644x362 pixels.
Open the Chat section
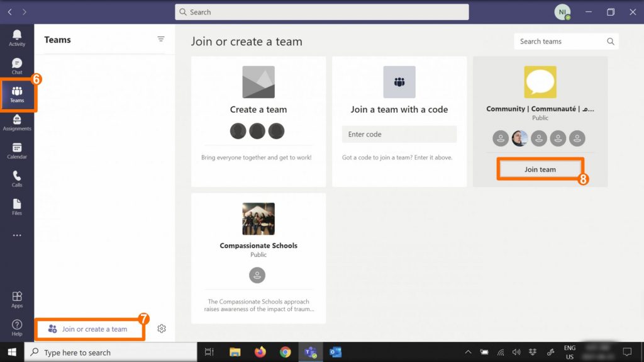[x=17, y=66]
